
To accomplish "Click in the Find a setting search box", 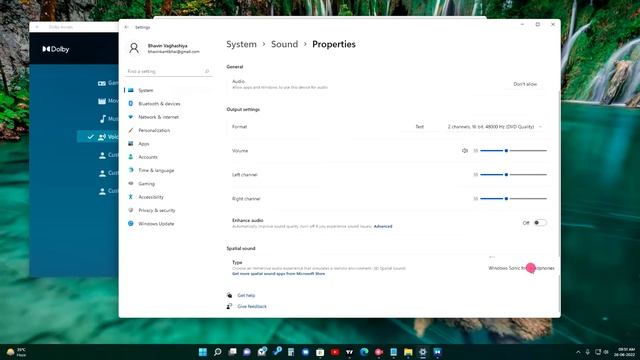I will [x=168, y=71].
